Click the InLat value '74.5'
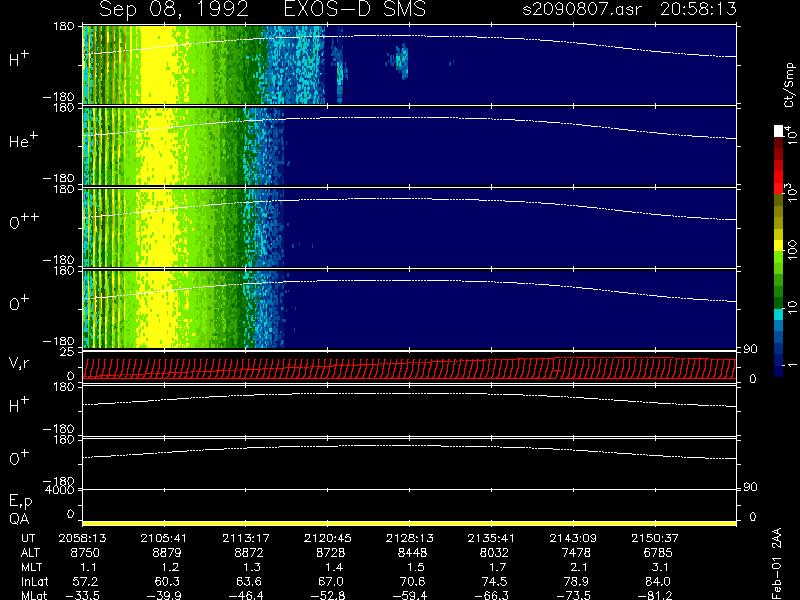 click(494, 581)
